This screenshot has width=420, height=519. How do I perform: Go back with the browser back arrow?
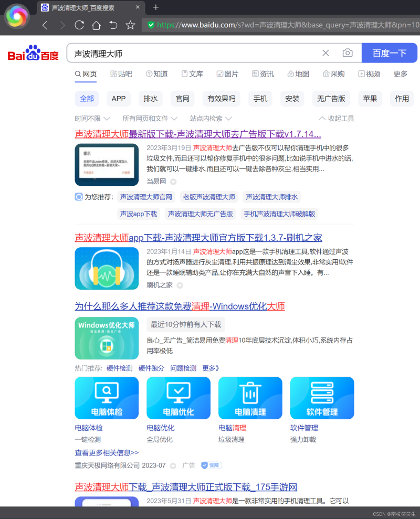click(45, 25)
